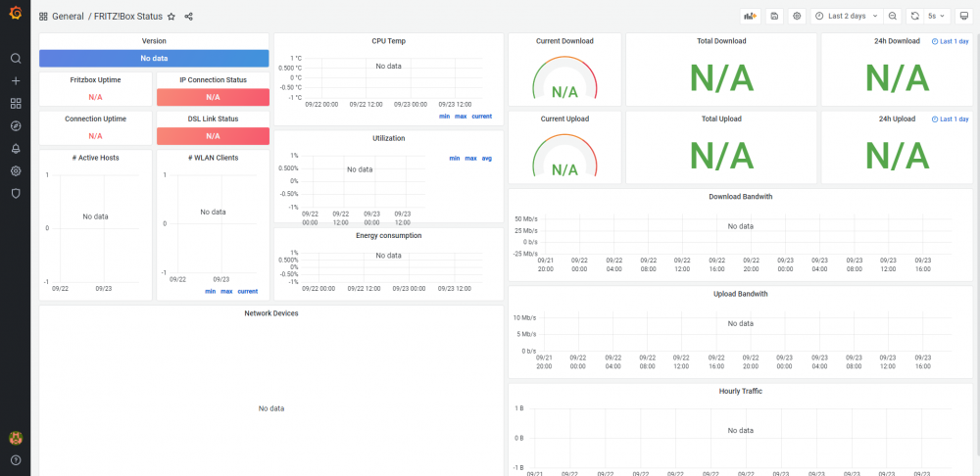Sort Utilization legend by max
980x476 pixels.
[x=470, y=158]
